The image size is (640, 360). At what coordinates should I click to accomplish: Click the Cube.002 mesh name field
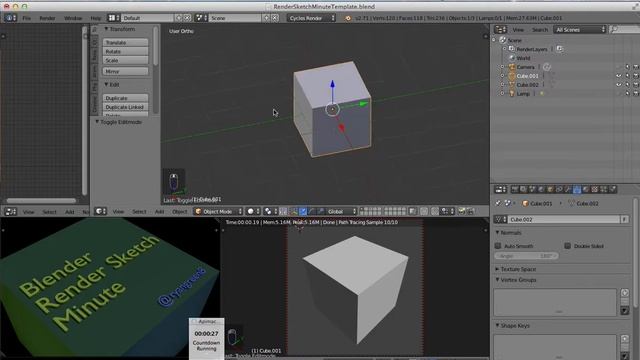click(x=564, y=220)
